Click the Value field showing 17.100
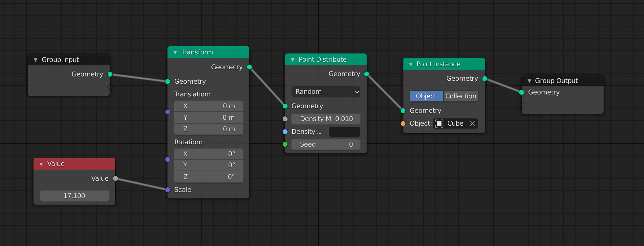Image resolution: width=644 pixels, height=246 pixels. point(75,196)
